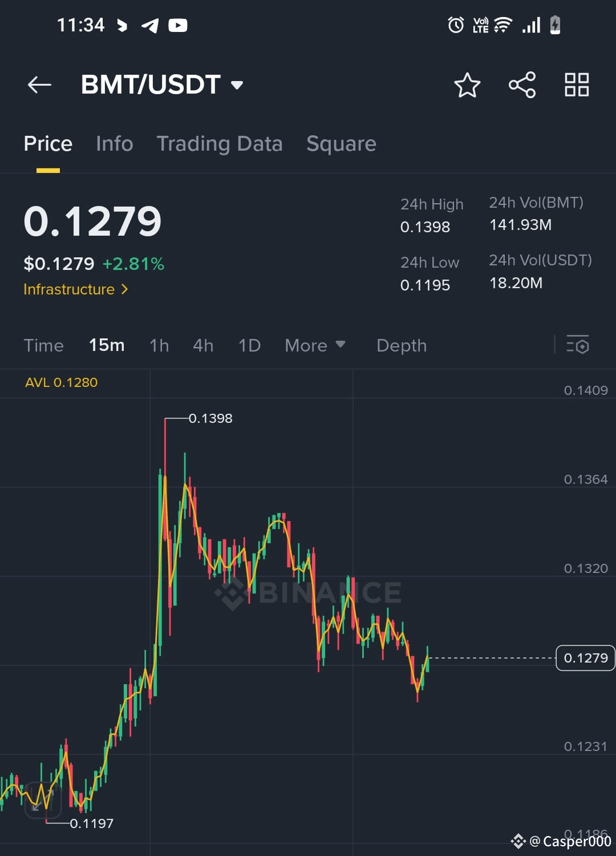616x856 pixels.
Task: Select the 1h interval
Action: 159,345
